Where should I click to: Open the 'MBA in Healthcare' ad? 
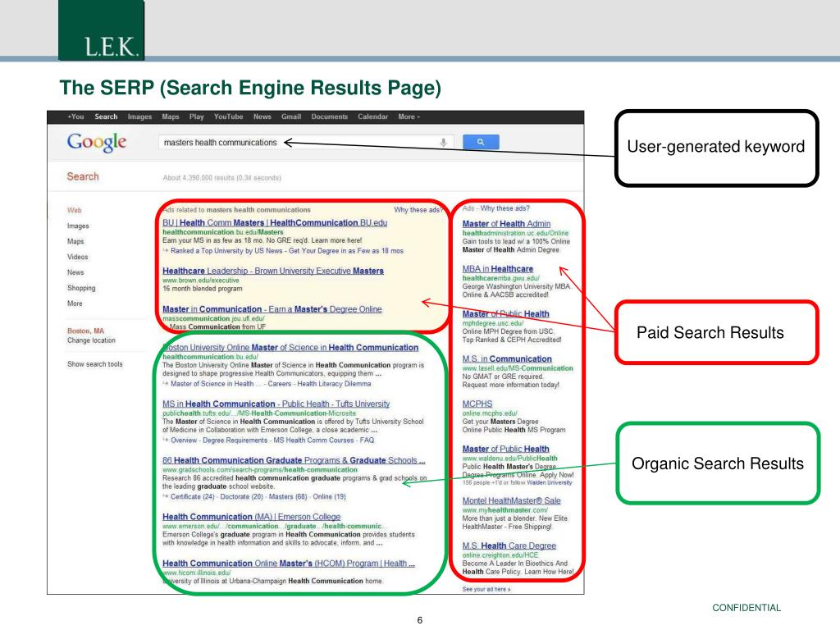(498, 269)
